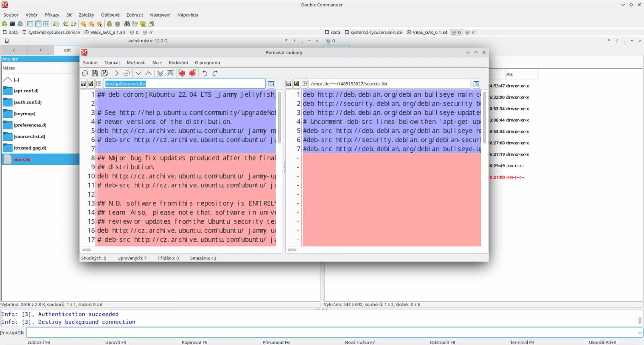Screen dimensions: 644x345
Task: Click the browse button next to the left file path
Action: tap(271, 84)
